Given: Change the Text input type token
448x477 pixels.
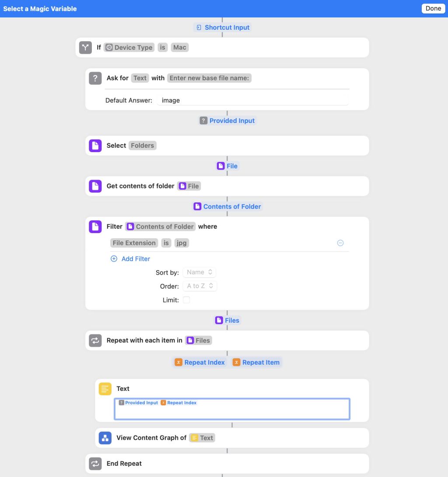Looking at the screenshot, I should [140, 78].
